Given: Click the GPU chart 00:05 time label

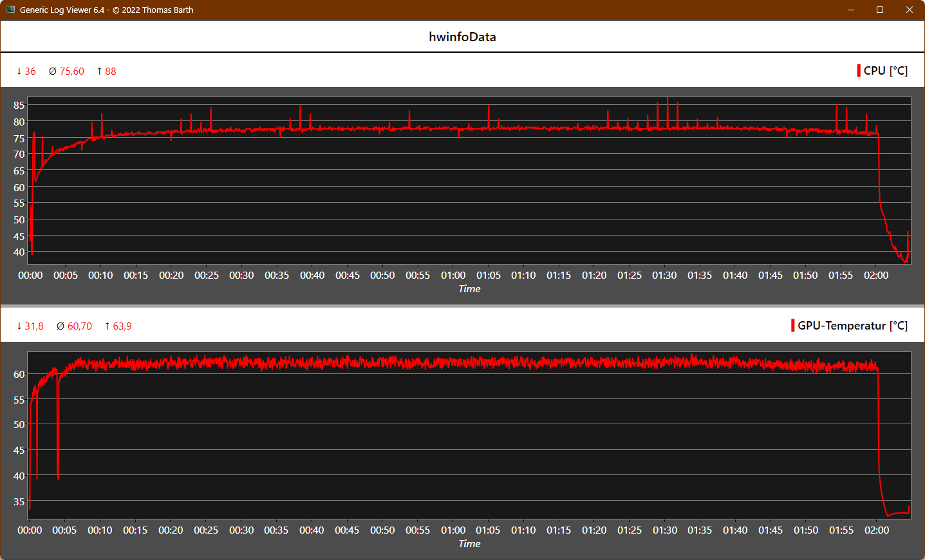Looking at the screenshot, I should (x=64, y=530).
